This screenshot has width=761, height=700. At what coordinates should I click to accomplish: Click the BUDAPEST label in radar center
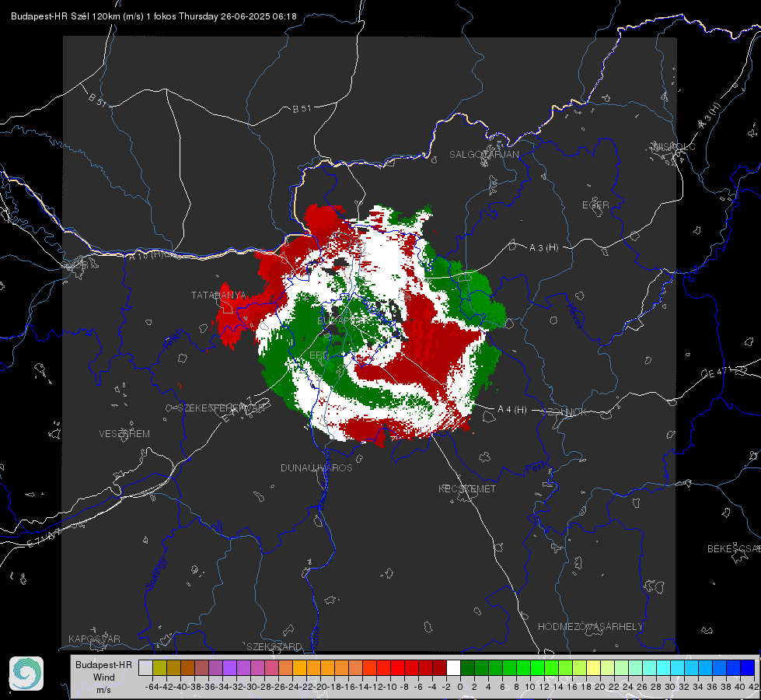342,321
